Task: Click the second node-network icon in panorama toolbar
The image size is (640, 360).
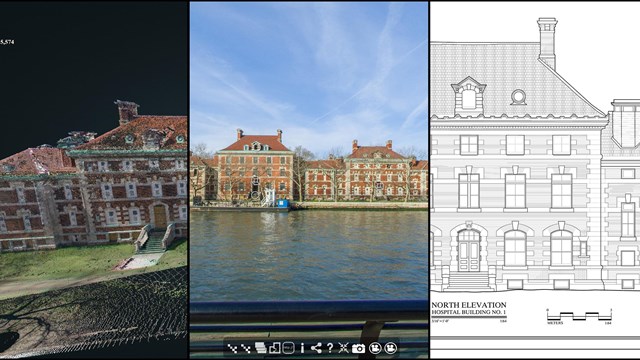Action: click(x=246, y=348)
